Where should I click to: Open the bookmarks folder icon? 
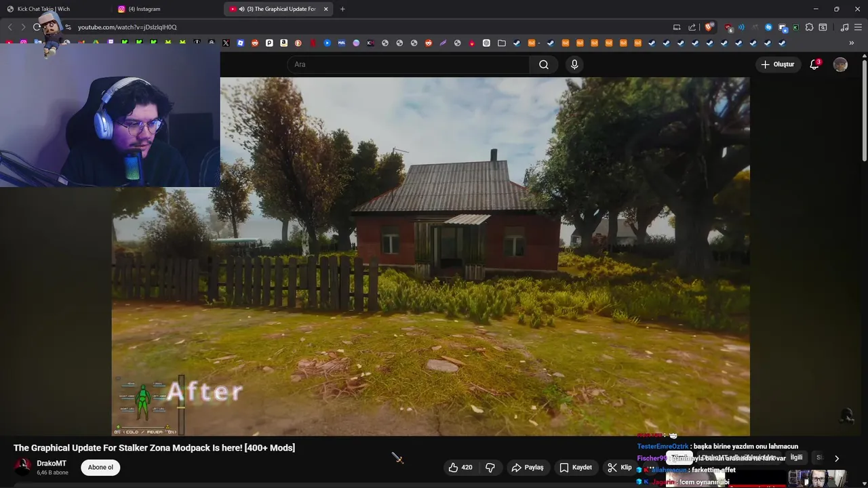click(x=502, y=43)
